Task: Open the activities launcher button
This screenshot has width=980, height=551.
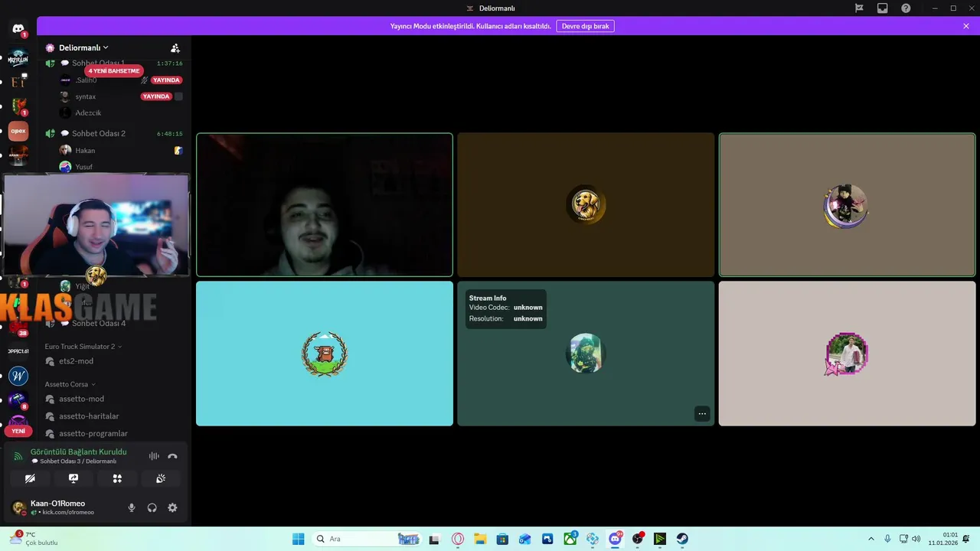Action: click(x=117, y=478)
